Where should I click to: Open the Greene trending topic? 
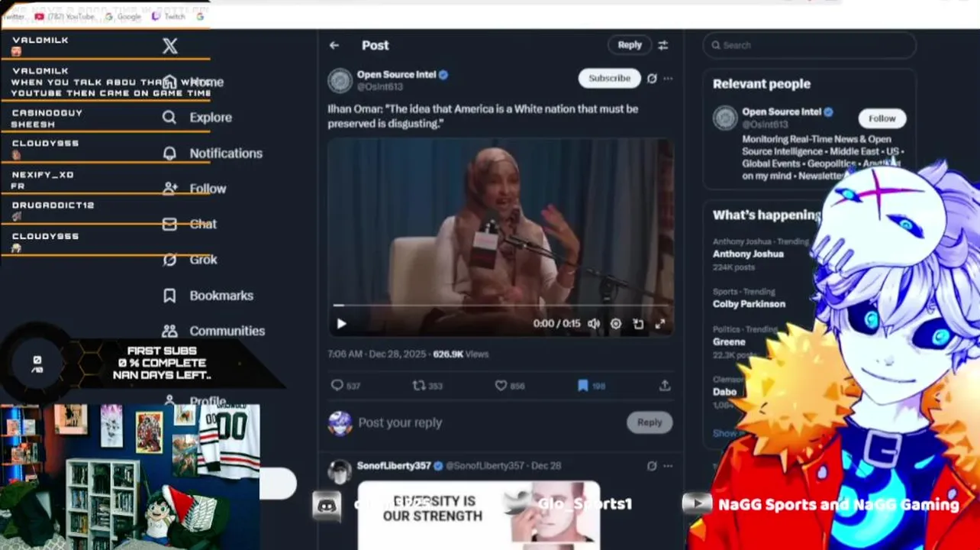729,342
